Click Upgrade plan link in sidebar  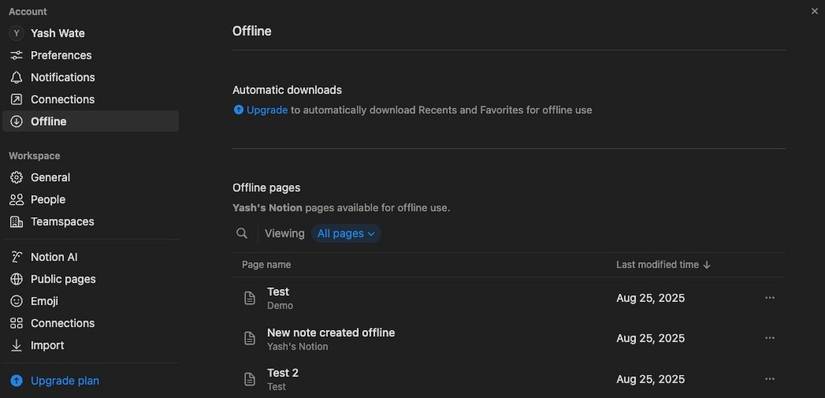click(65, 381)
